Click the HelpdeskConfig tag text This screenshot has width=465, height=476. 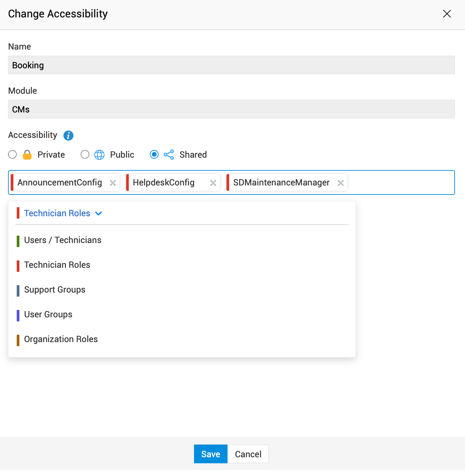coord(164,182)
